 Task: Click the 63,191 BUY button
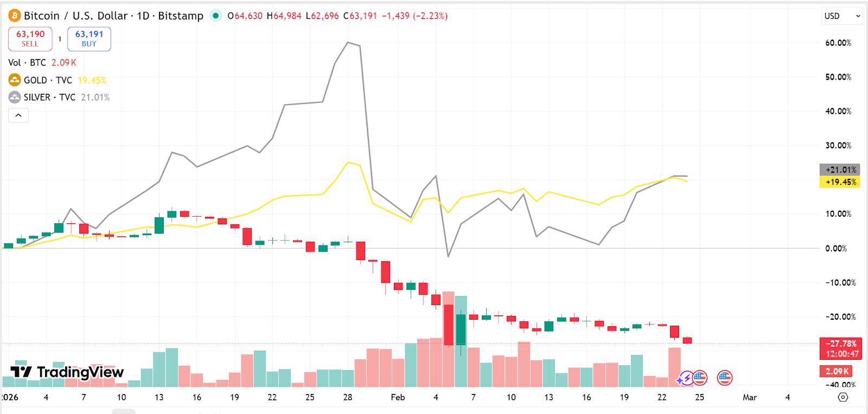(x=89, y=38)
